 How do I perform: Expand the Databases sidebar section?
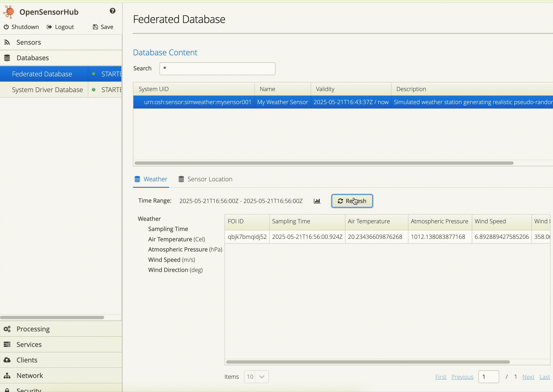(33, 58)
